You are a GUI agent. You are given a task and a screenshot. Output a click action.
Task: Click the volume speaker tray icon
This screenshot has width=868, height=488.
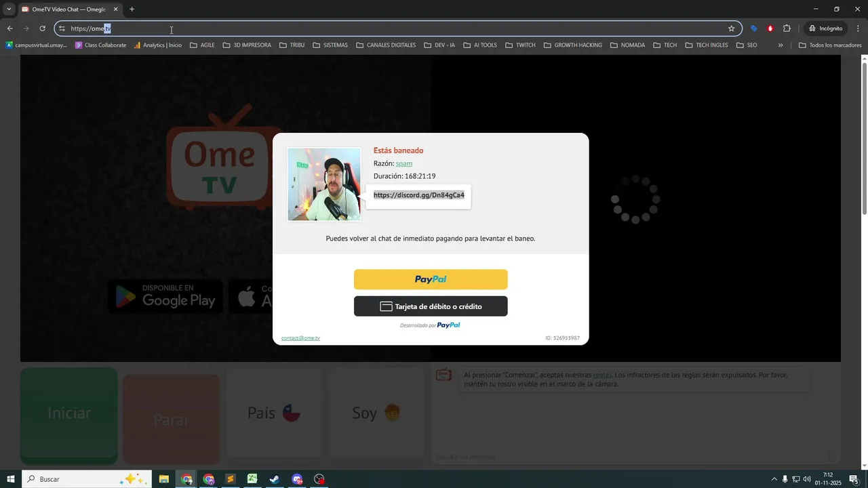(x=807, y=479)
